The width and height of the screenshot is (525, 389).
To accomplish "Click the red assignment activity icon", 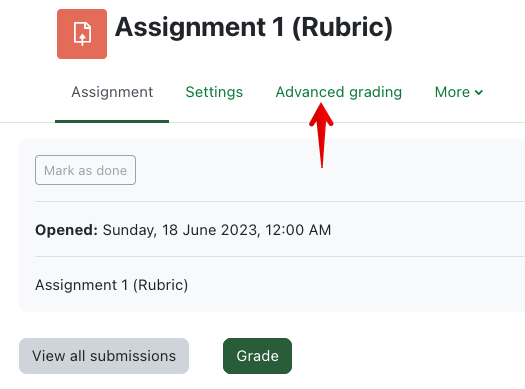I will pyautogui.click(x=82, y=34).
